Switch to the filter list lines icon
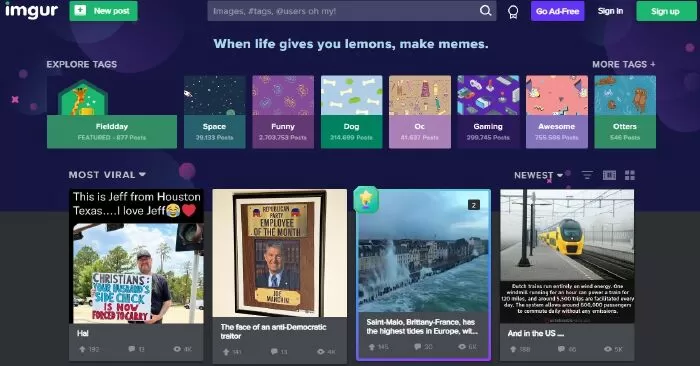Screen dimensions: 700x366 click(x=587, y=175)
